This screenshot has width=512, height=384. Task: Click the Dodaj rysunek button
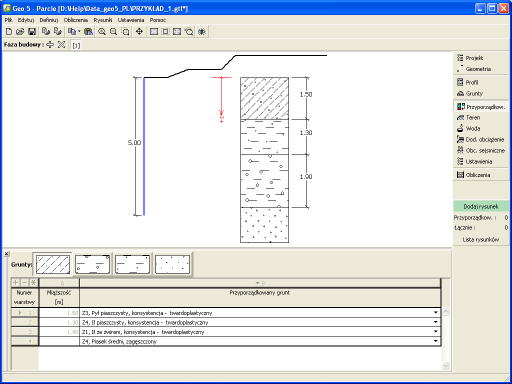click(481, 207)
